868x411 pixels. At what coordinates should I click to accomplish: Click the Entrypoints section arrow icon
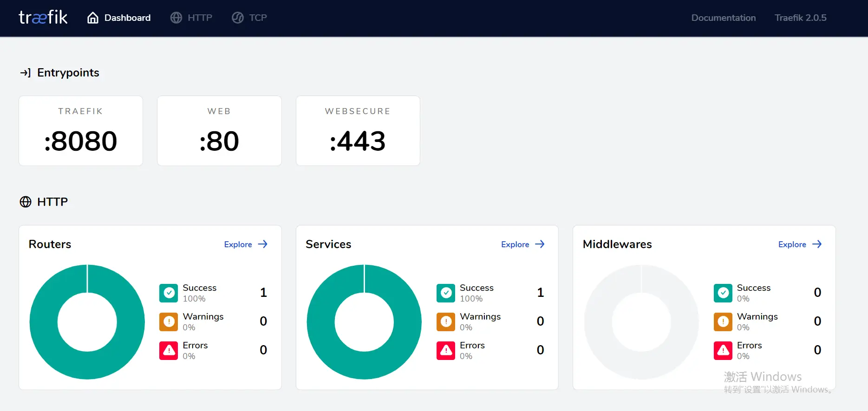[26, 73]
